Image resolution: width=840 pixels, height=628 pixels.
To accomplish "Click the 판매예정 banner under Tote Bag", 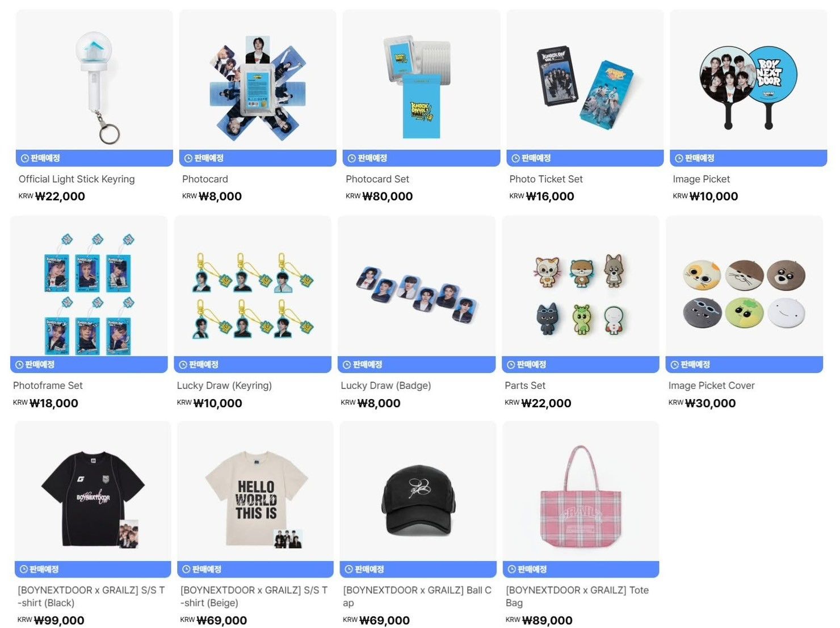I will coord(581,570).
